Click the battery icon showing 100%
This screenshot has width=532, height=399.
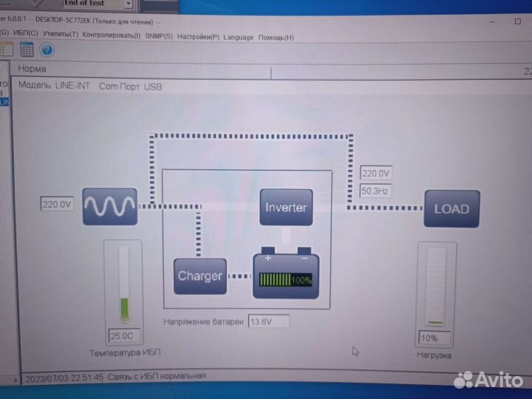pyautogui.click(x=286, y=276)
